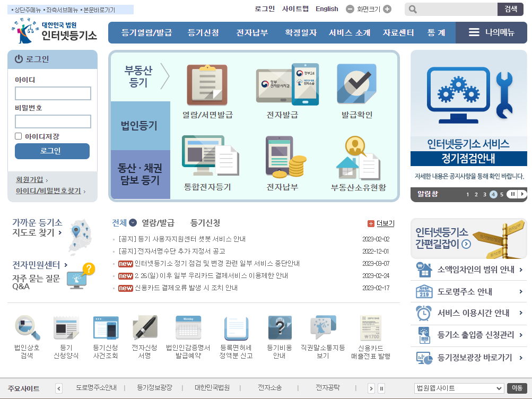Show 알림창 banner slide 2
532x399 pixels.
(x=476, y=194)
